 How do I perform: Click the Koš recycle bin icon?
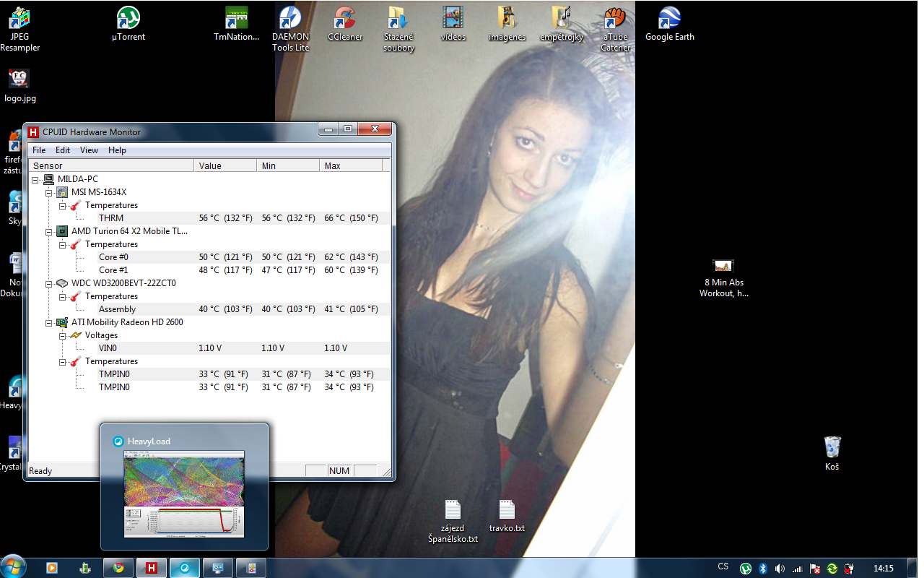[832, 447]
